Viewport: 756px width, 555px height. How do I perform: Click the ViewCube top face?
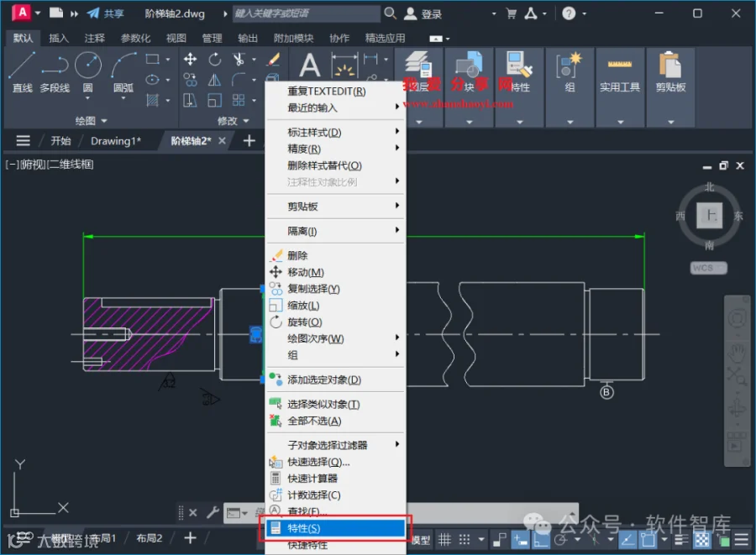[710, 215]
